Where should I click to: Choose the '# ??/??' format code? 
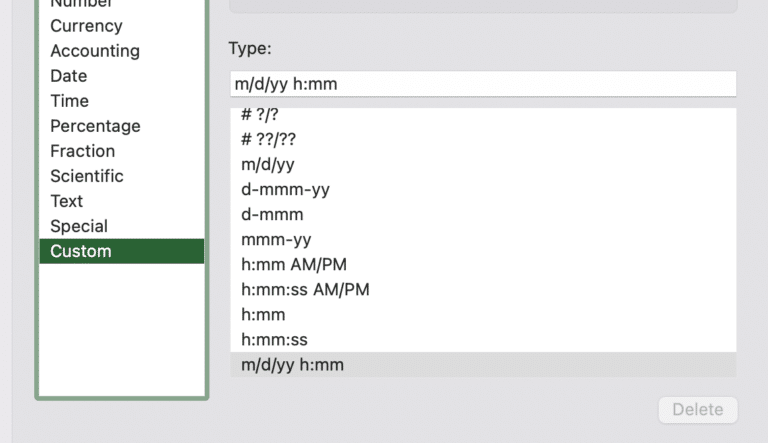coord(268,140)
